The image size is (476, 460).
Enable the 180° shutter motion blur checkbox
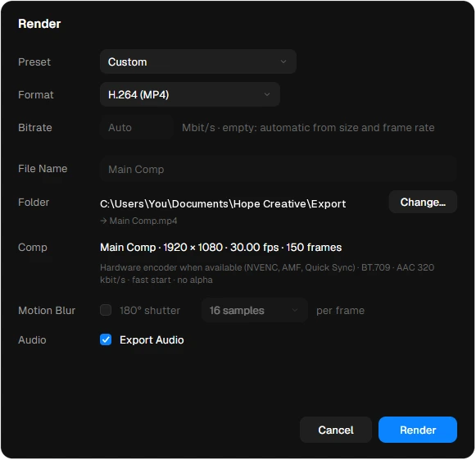point(106,310)
